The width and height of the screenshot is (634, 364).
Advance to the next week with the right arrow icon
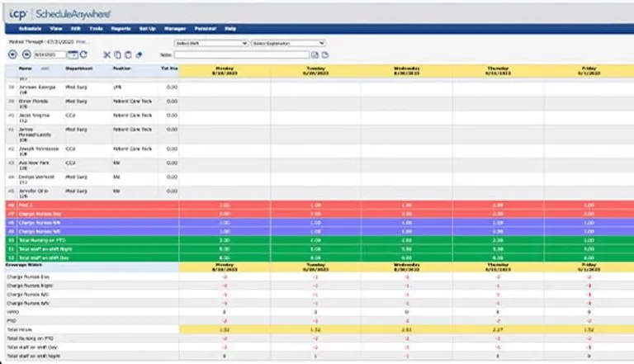click(x=26, y=54)
